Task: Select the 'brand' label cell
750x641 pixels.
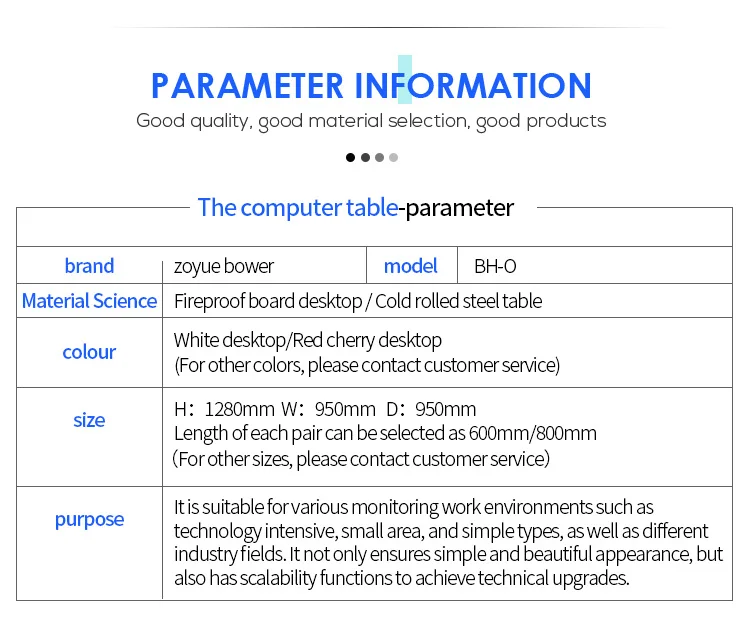Action: (89, 266)
